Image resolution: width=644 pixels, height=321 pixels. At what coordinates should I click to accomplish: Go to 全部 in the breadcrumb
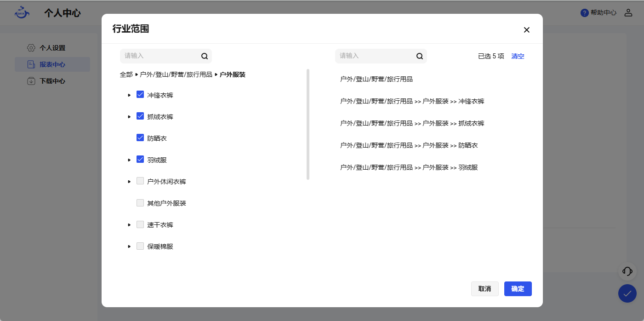126,75
